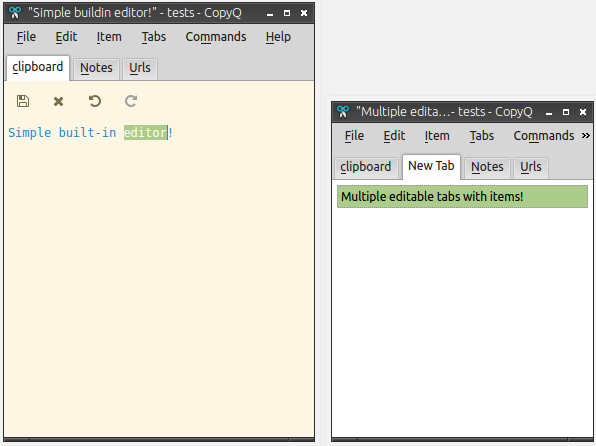Cancel editing with the X toolbar icon
The image size is (596, 446).
(x=59, y=102)
